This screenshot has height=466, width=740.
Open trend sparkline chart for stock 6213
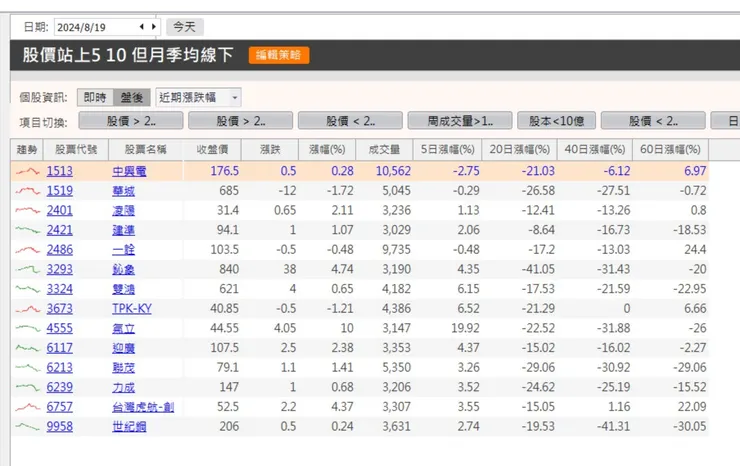pos(27,367)
